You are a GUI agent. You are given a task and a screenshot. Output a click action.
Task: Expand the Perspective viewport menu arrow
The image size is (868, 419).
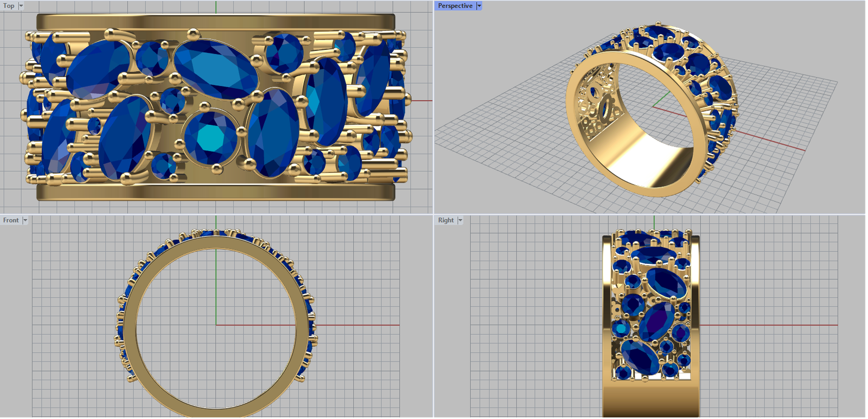click(x=479, y=6)
